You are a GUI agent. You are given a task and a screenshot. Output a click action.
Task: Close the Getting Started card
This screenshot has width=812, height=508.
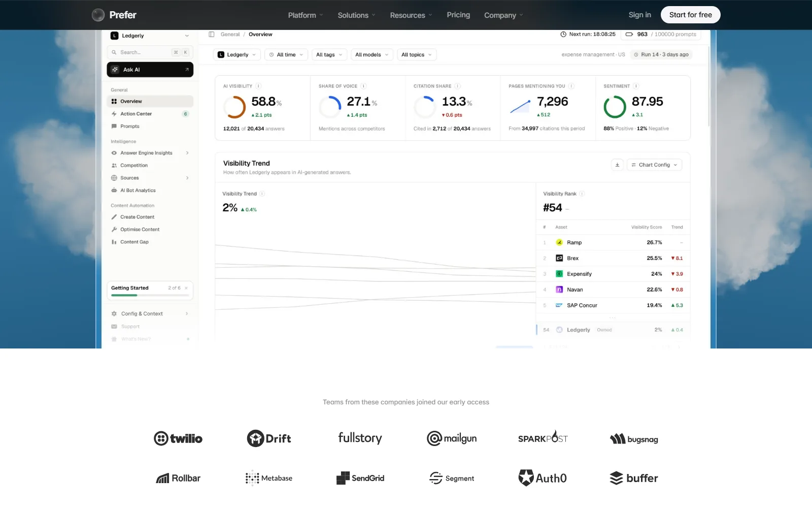[x=186, y=288]
